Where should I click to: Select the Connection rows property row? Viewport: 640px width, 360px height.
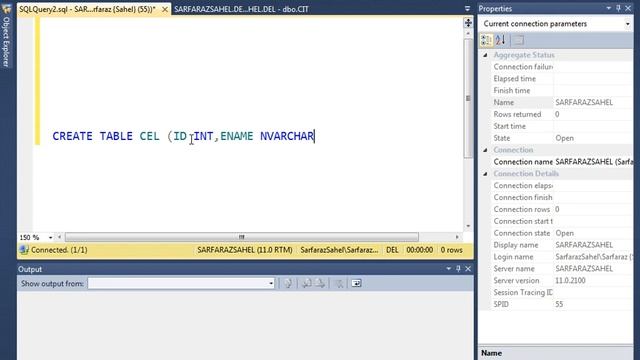point(562,209)
